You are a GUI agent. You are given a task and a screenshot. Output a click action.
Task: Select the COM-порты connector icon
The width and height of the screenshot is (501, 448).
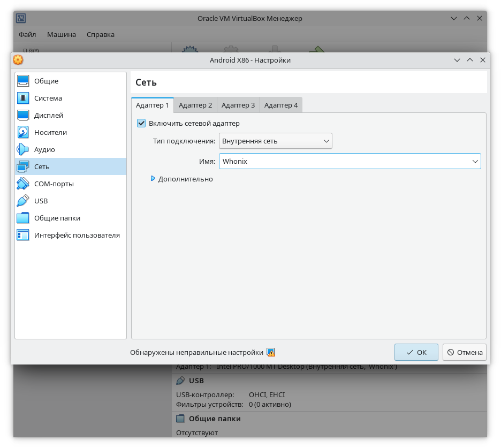[23, 184]
